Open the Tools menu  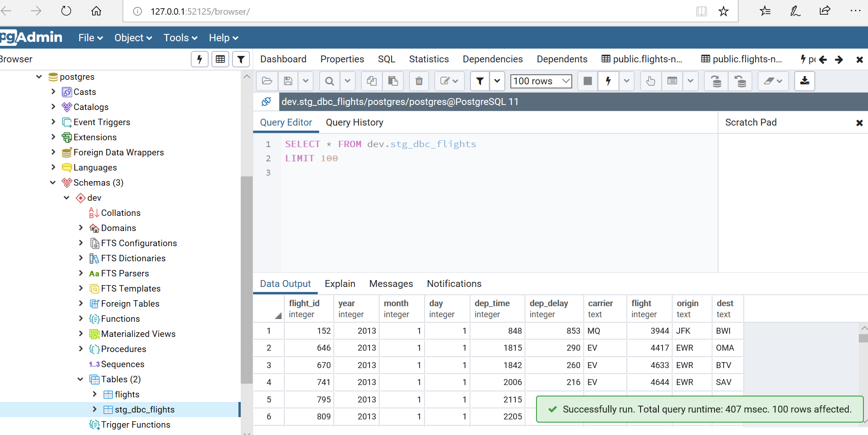(x=180, y=38)
